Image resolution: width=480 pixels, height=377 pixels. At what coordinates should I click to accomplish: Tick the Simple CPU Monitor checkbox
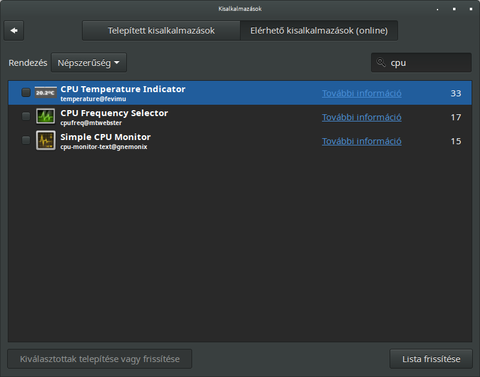[x=26, y=140]
